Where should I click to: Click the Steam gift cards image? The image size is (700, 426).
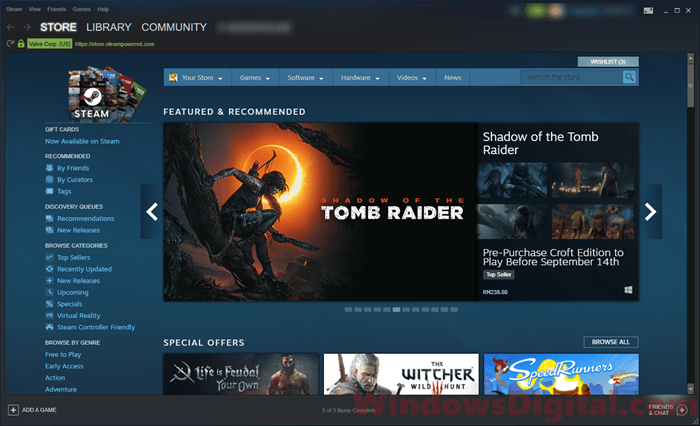click(x=106, y=94)
